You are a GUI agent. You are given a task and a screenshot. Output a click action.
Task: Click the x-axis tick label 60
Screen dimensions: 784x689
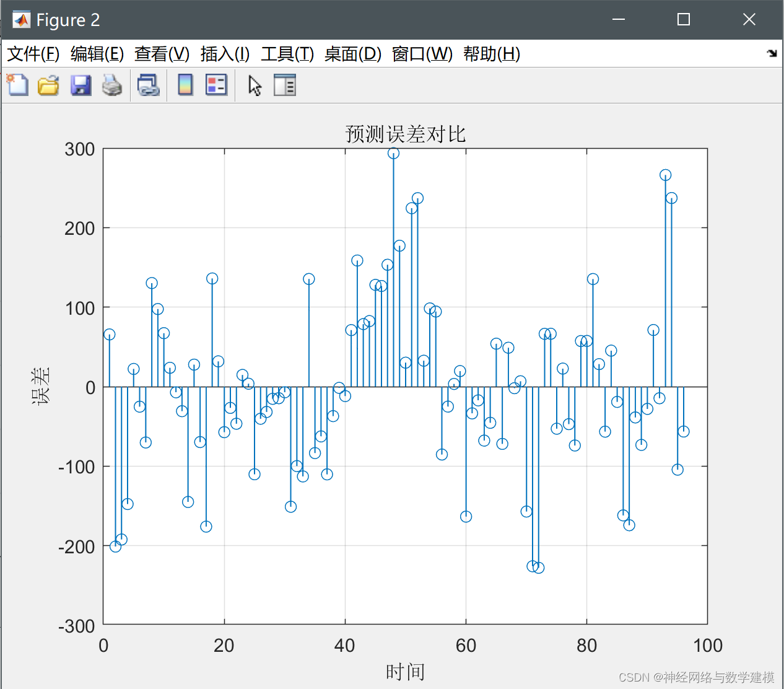466,646
